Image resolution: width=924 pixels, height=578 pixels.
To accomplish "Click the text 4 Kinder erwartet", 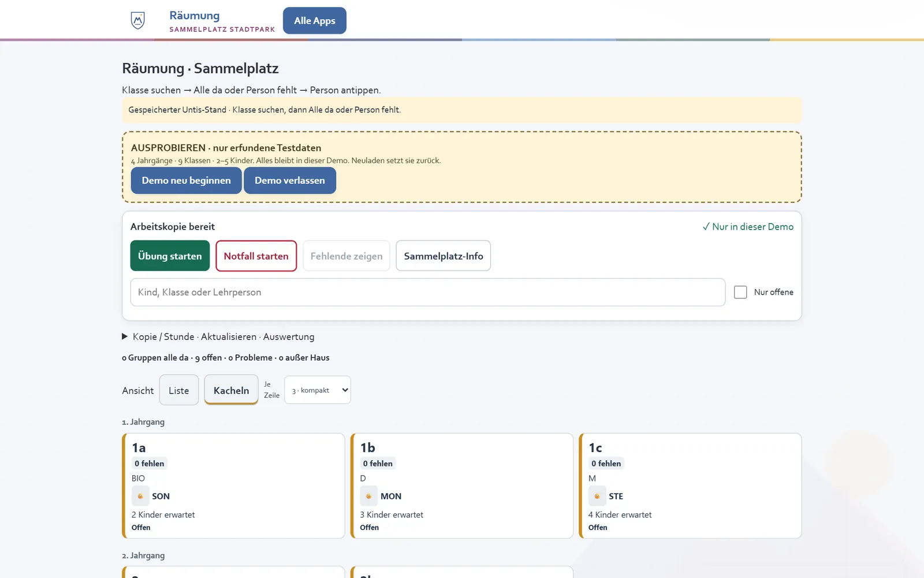I will point(620,514).
